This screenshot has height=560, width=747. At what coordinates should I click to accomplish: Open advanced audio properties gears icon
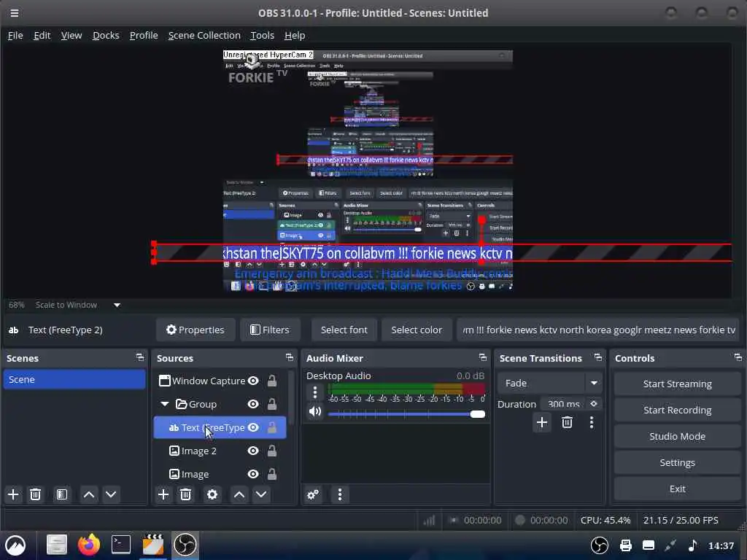[313, 494]
